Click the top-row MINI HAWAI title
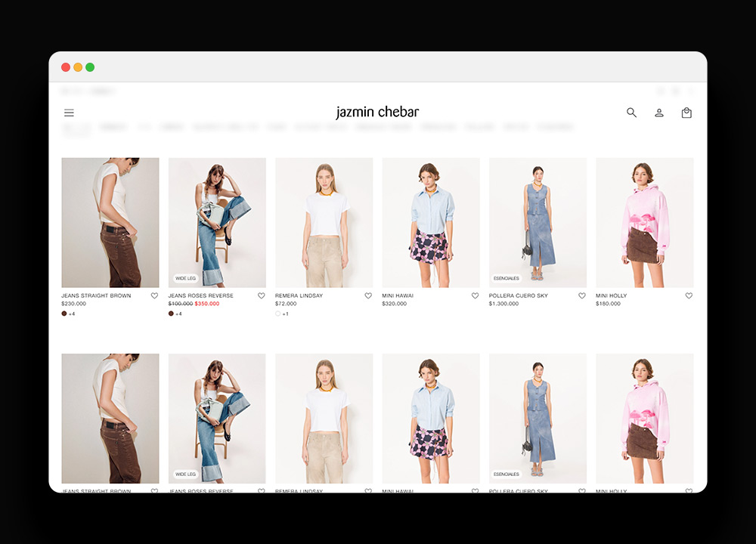Screen dimensions: 756x544 (x=398, y=295)
